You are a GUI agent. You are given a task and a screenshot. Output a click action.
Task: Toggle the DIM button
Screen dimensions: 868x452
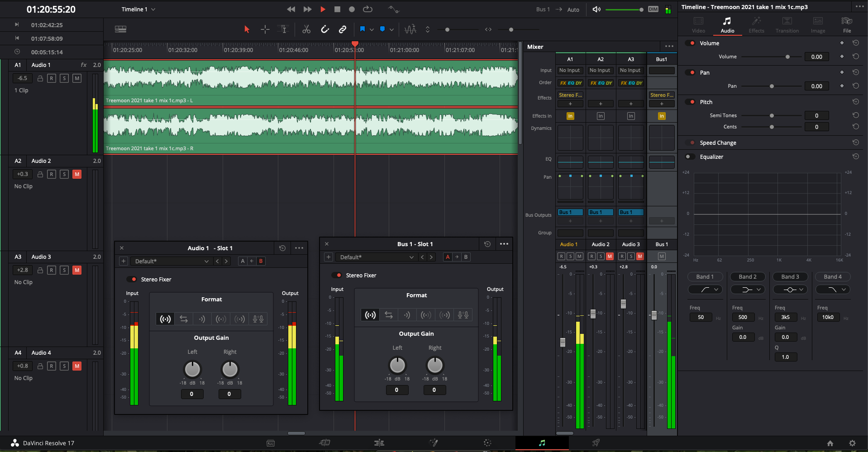tap(653, 9)
